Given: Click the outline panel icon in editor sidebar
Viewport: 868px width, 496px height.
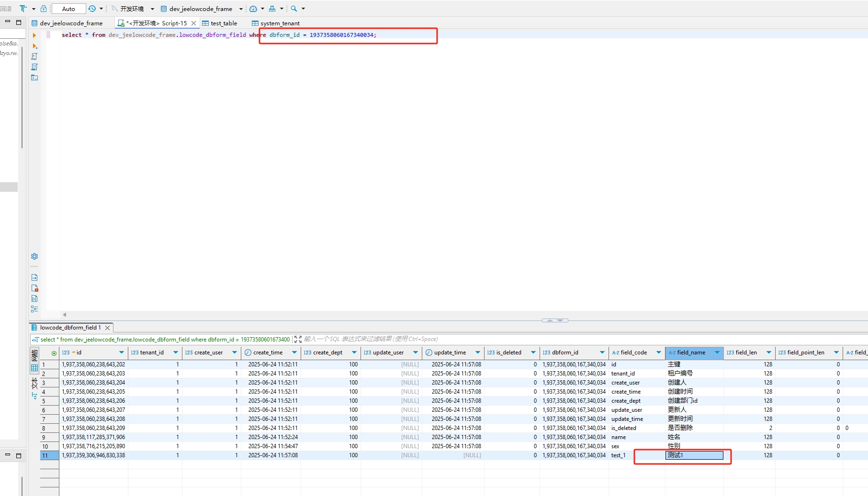Looking at the screenshot, I should tap(34, 309).
